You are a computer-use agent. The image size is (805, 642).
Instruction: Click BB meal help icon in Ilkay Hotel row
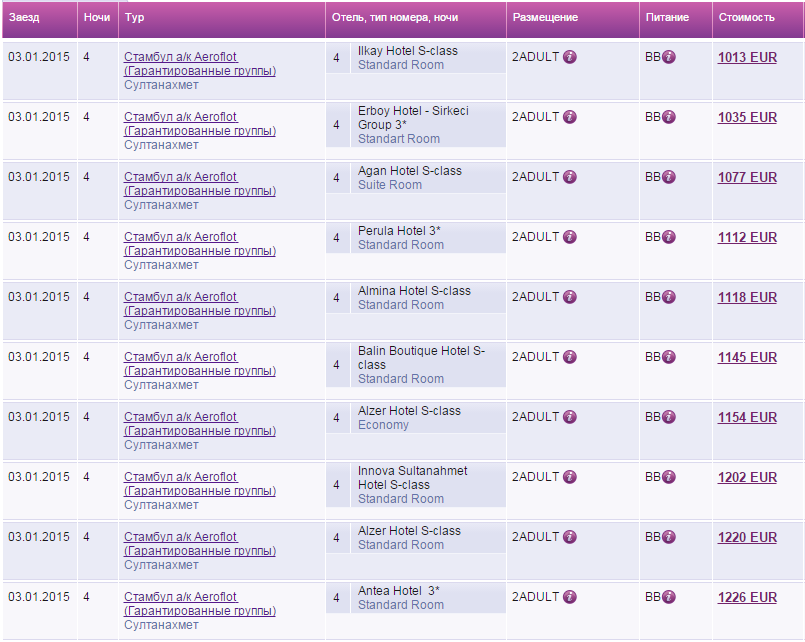pyautogui.click(x=669, y=57)
